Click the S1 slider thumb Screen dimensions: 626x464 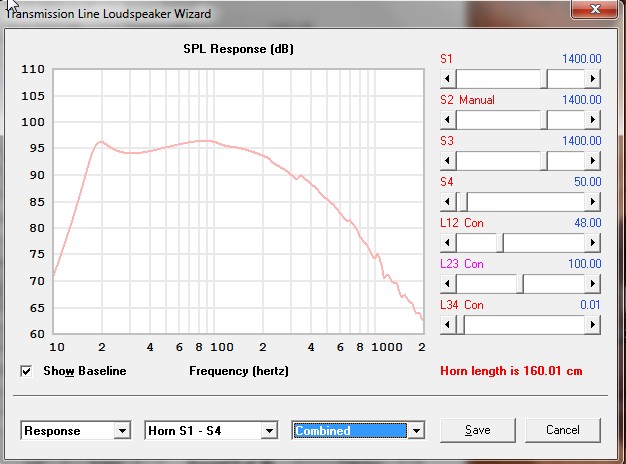[544, 79]
